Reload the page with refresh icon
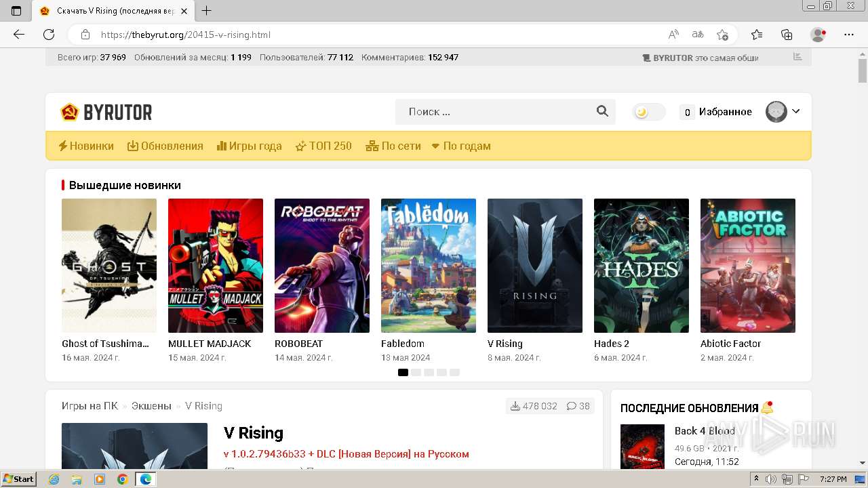This screenshot has height=488, width=868. (x=49, y=35)
